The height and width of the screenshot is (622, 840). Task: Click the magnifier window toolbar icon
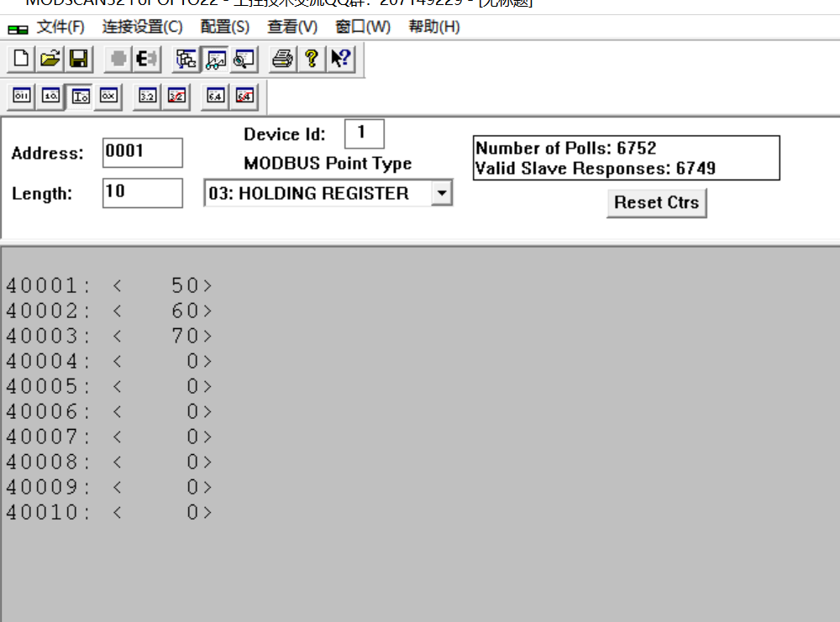[x=244, y=60]
